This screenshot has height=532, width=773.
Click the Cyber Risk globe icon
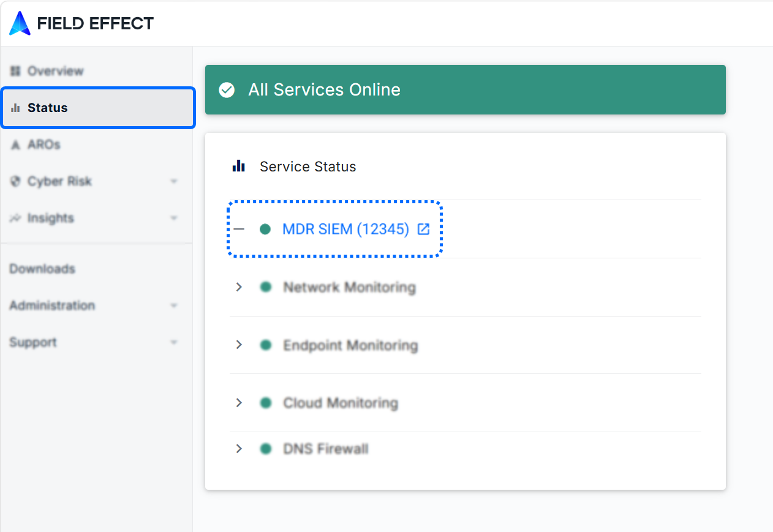15,181
